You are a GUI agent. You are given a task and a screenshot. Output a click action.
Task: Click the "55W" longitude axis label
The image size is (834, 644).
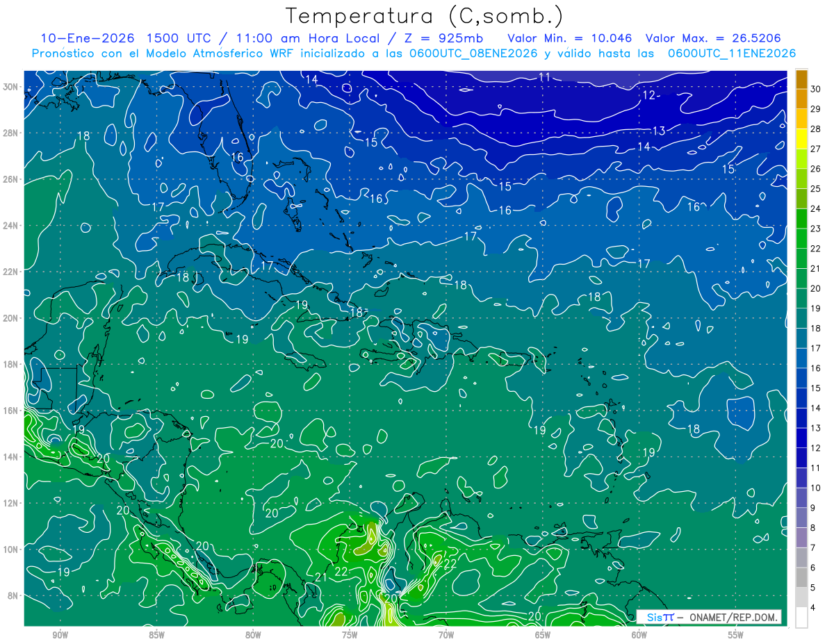pyautogui.click(x=736, y=635)
